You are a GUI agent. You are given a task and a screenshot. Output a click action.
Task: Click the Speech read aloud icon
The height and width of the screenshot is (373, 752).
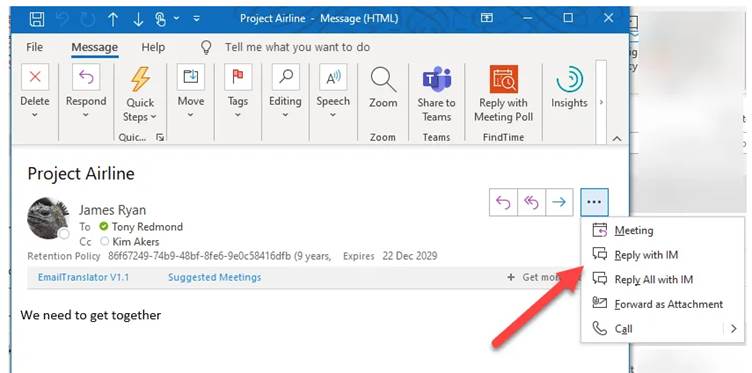point(333,77)
